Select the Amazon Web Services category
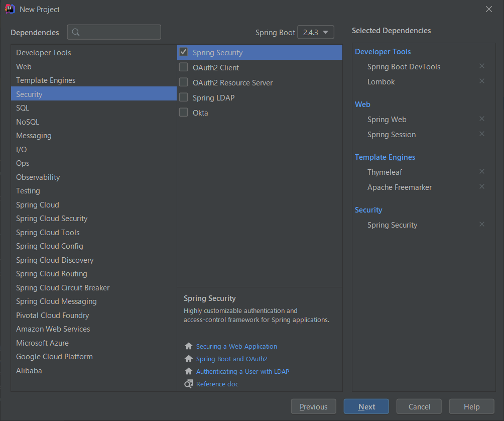504x421 pixels. [94, 329]
